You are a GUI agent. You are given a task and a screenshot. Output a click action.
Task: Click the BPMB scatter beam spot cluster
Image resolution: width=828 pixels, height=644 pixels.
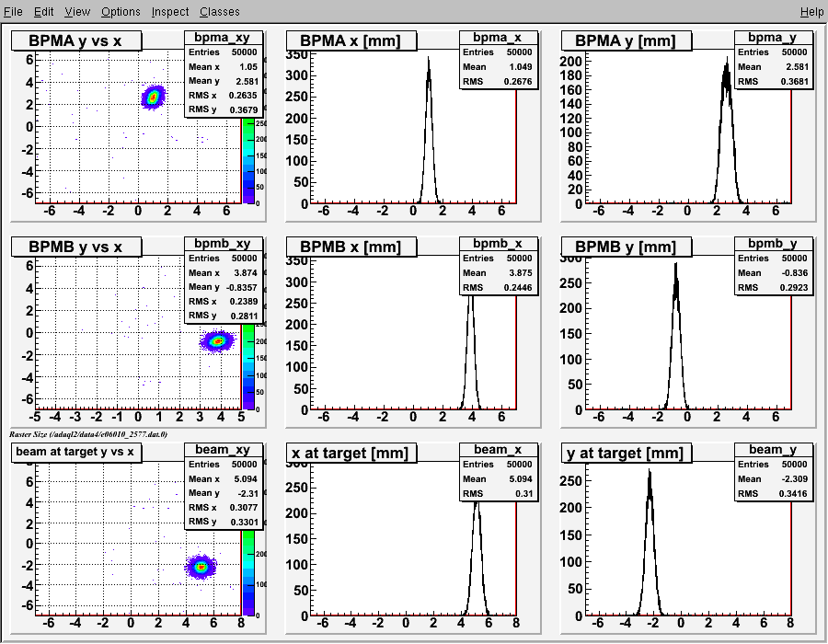[x=217, y=341]
